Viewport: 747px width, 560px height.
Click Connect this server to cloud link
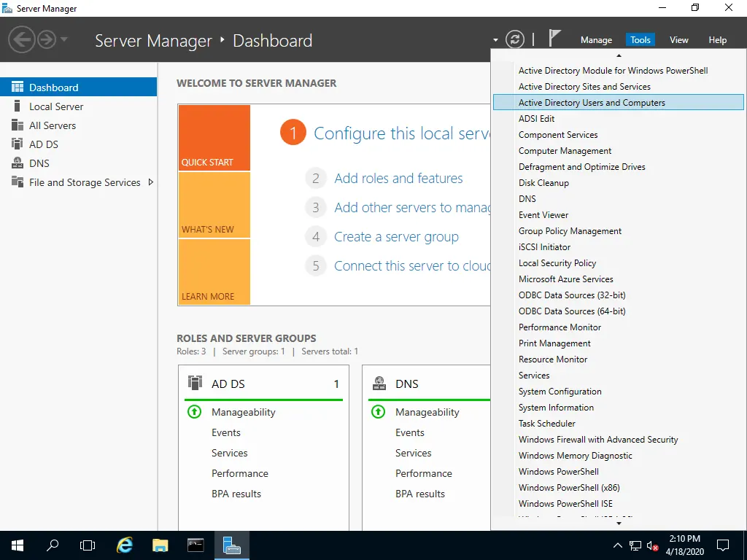[411, 265]
